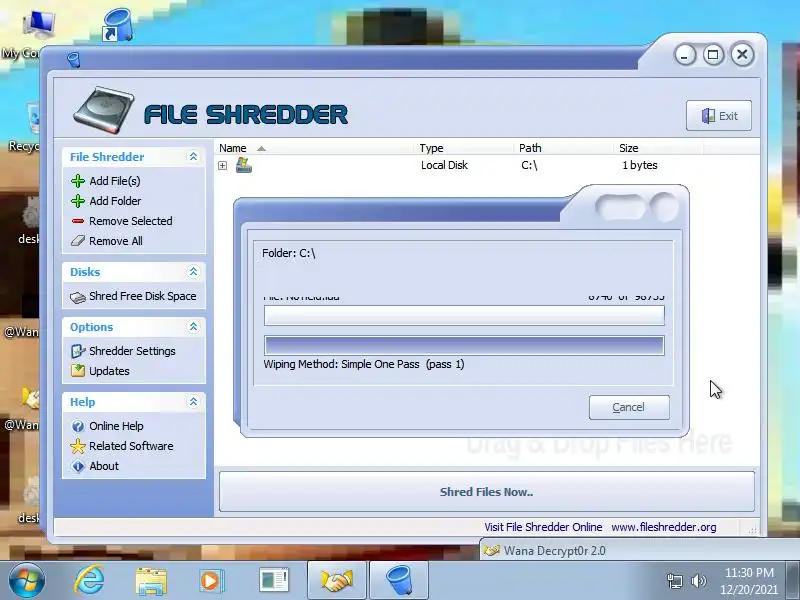The image size is (800, 600).
Task: Collapse the File Shredder sidebar section
Action: click(x=193, y=157)
